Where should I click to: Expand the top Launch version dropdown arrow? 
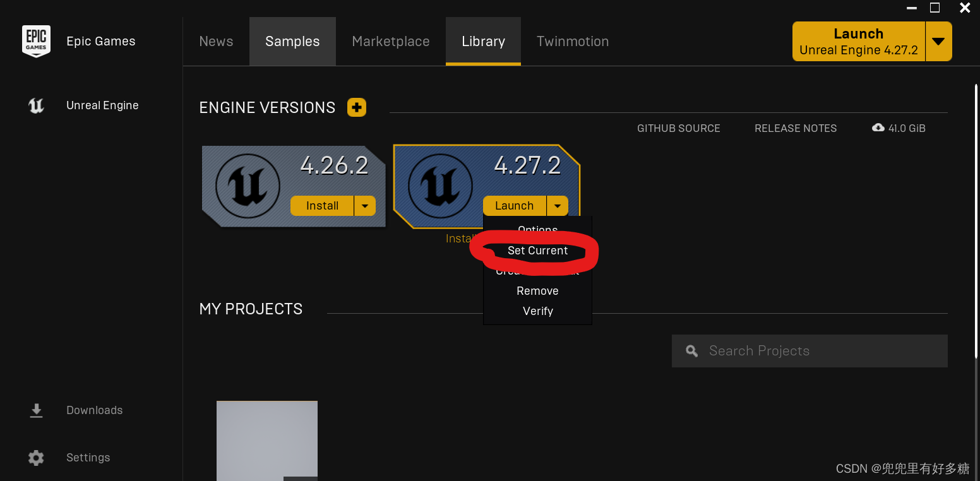tap(939, 42)
